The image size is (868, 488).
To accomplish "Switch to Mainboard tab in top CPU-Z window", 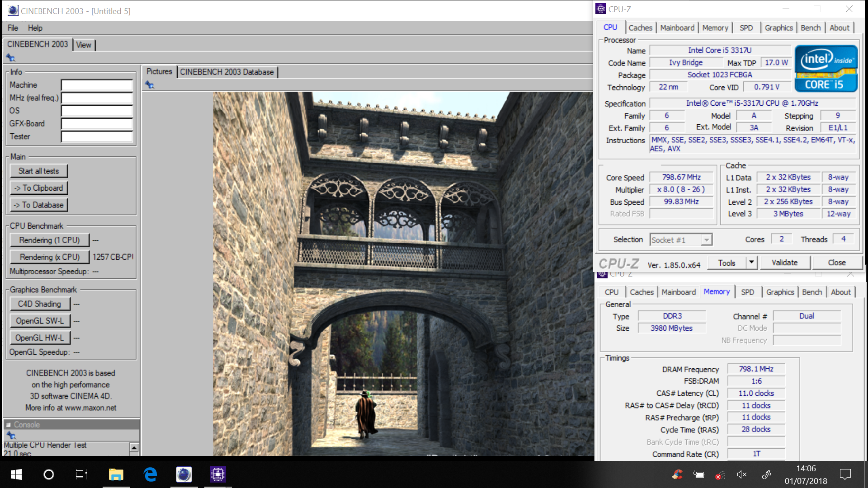I will (x=677, y=28).
